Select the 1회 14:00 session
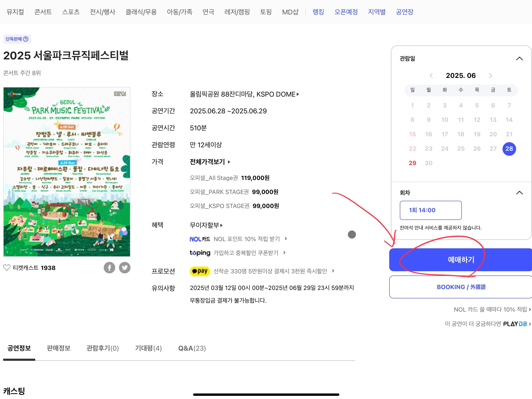 coord(431,210)
